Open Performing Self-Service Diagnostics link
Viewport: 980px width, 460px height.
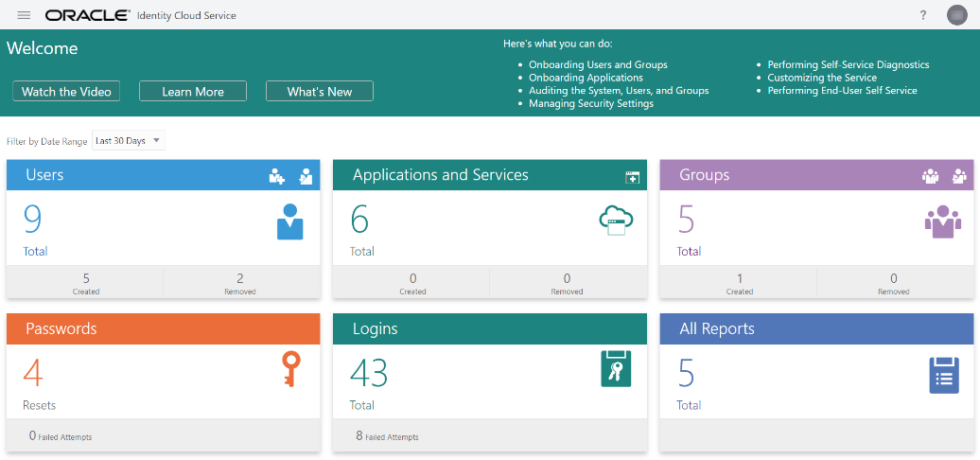(x=849, y=64)
